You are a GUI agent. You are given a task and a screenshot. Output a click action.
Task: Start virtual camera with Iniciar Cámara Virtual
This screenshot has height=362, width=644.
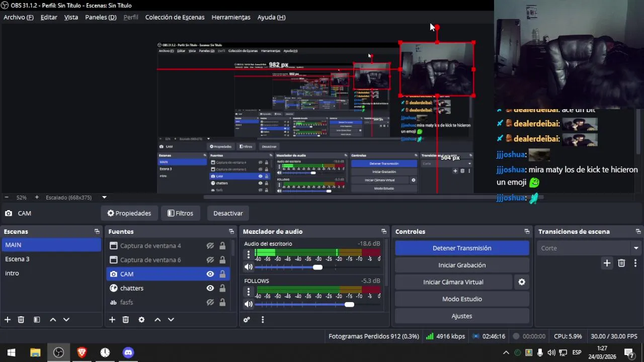coord(453,282)
